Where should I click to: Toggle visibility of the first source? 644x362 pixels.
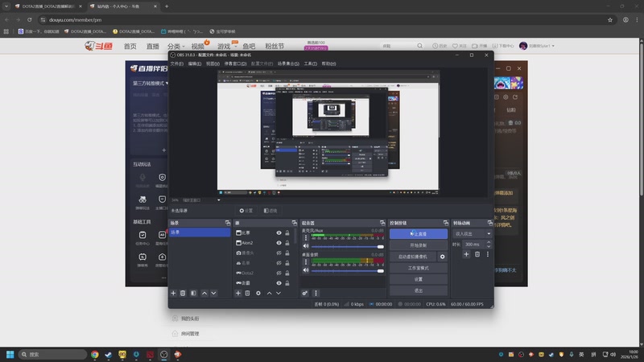pos(279,232)
